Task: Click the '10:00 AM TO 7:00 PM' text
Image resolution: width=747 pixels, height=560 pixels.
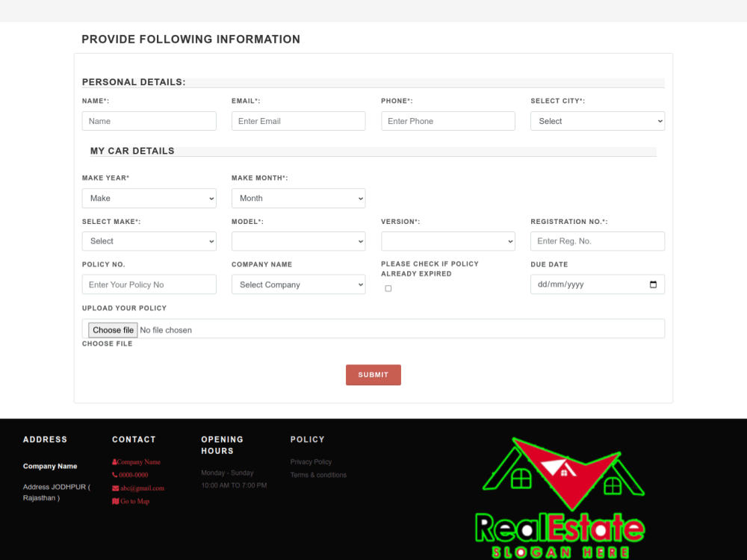Action: [x=234, y=485]
